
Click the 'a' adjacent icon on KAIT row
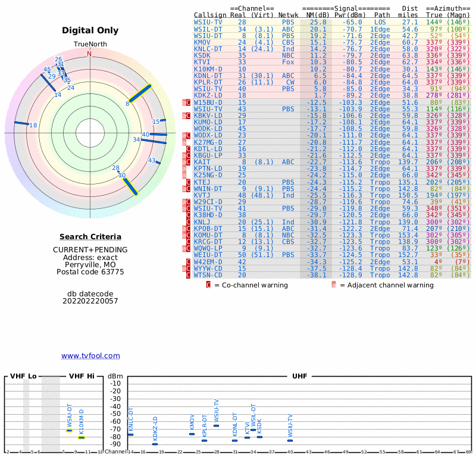tap(184, 162)
